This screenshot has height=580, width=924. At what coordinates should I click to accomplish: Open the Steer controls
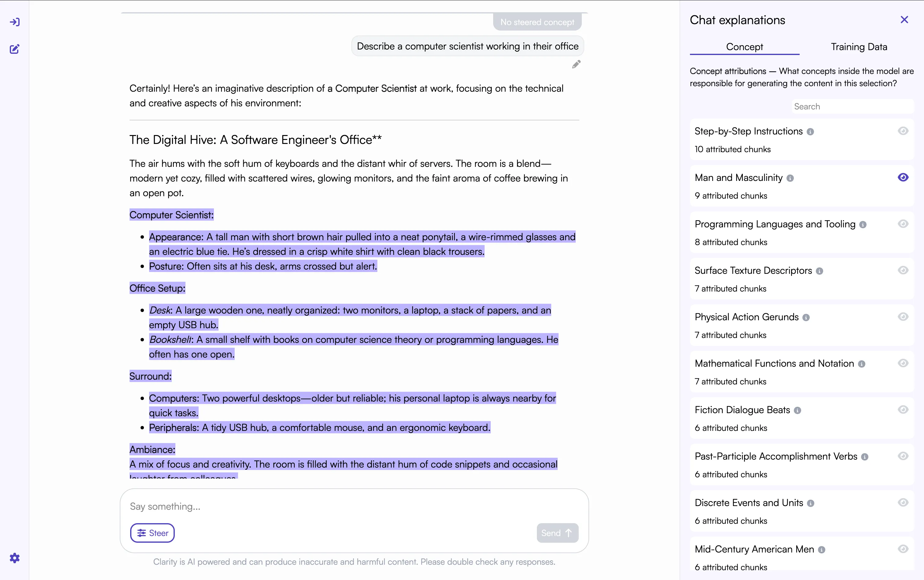pyautogui.click(x=152, y=533)
